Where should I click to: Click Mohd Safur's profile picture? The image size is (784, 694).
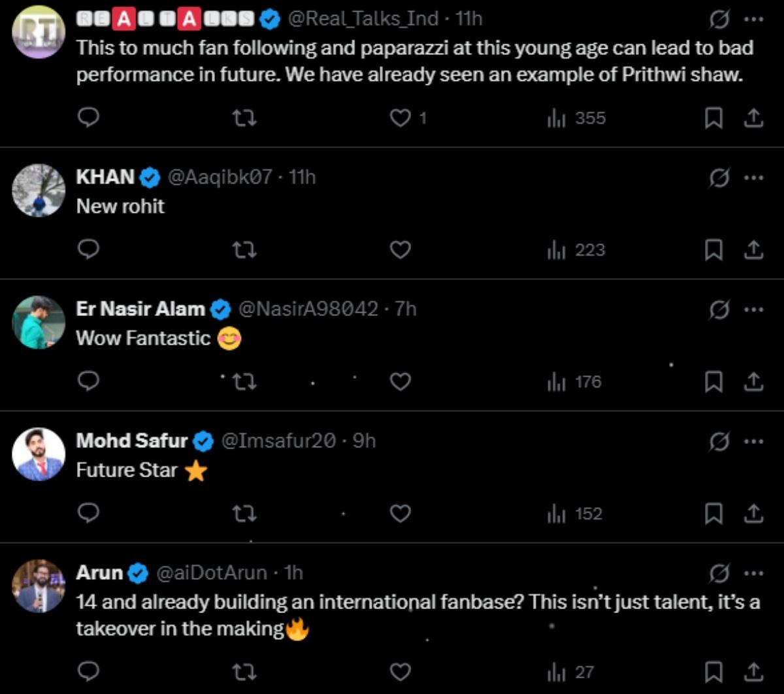39,454
